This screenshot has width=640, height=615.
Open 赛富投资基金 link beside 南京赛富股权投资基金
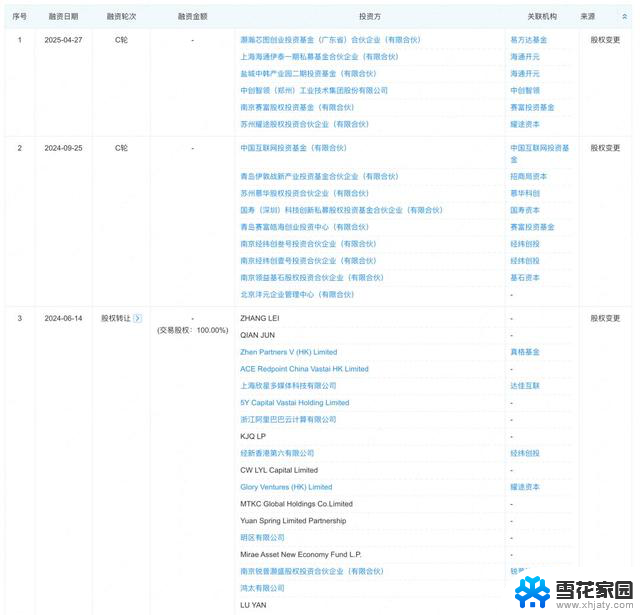click(x=532, y=107)
